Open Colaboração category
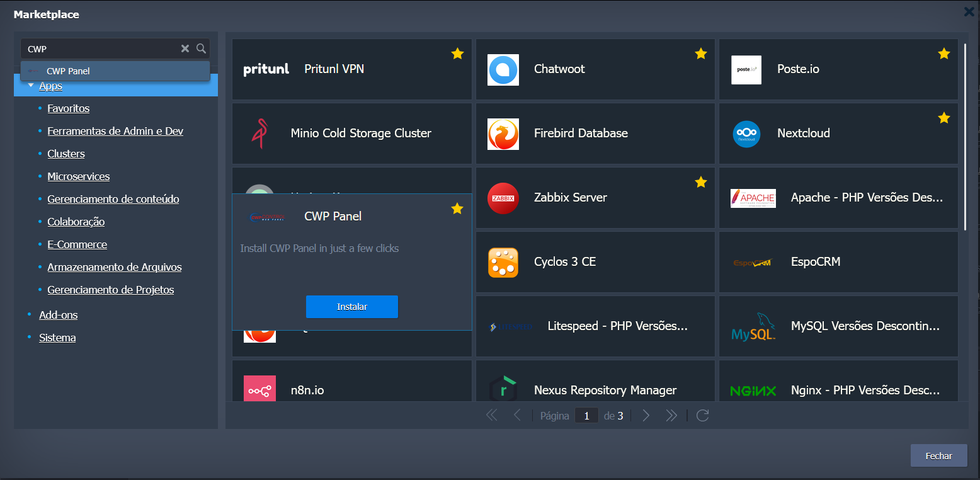 pyautogui.click(x=76, y=222)
